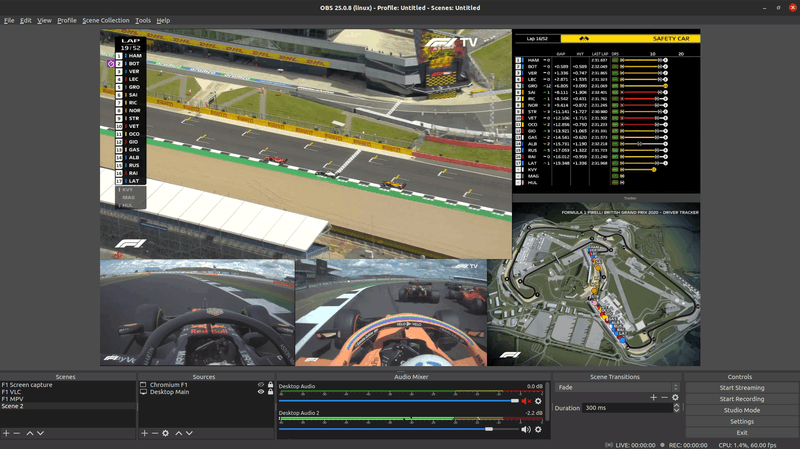Click the recording status dot icon
The height and width of the screenshot is (449, 800).
coord(663,445)
